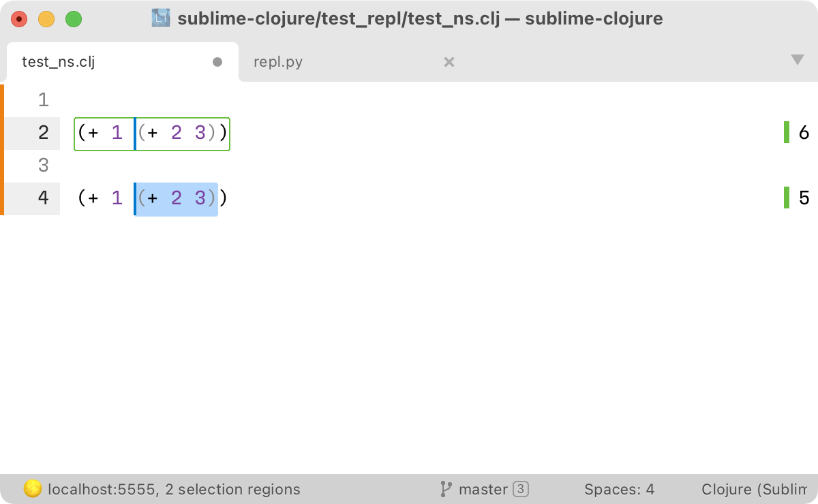Click line number 2 in the gutter

click(44, 132)
